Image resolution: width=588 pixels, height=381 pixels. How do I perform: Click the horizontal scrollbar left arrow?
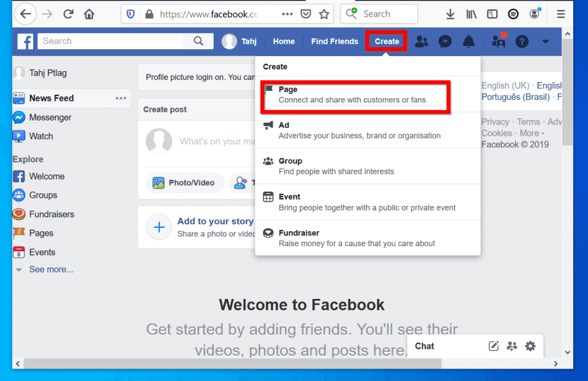[18, 364]
